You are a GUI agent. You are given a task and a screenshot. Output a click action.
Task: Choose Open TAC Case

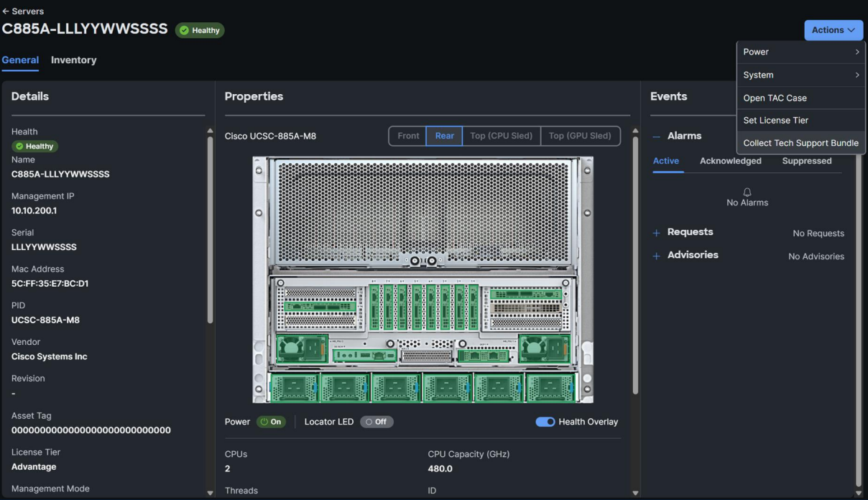click(801, 98)
